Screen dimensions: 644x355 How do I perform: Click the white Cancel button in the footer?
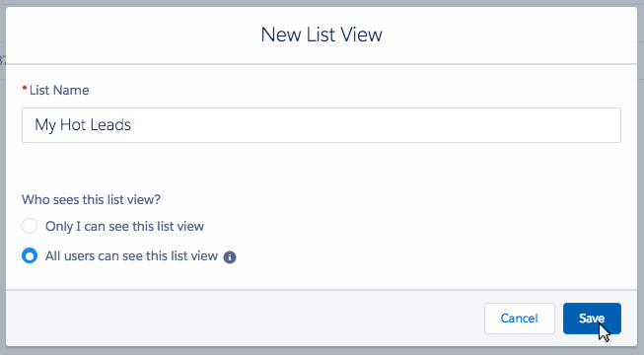520,319
